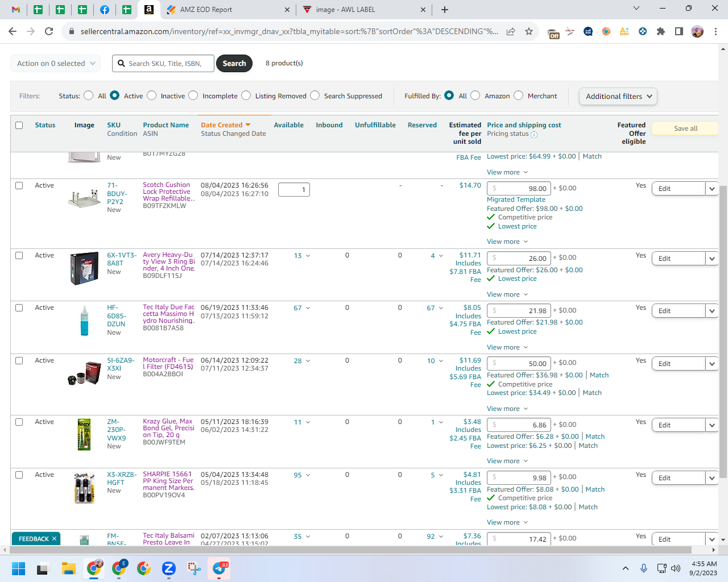Image resolution: width=728 pixels, height=582 pixels.
Task: Reload the current page
Action: [49, 31]
